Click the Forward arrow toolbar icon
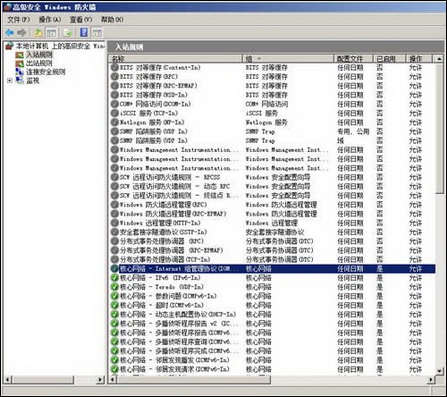Screen dimensions: 447x397 pyautogui.click(x=22, y=33)
